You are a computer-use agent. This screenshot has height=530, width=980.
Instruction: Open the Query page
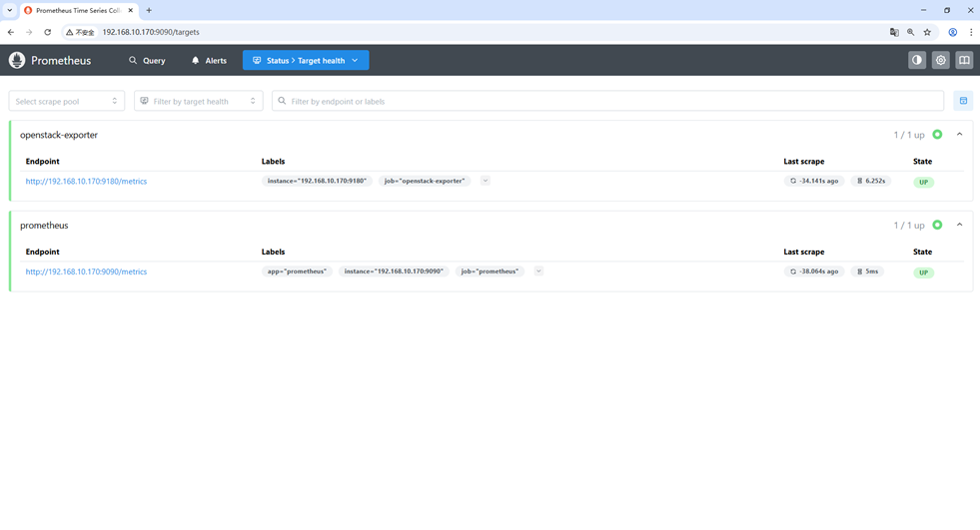pyautogui.click(x=147, y=60)
